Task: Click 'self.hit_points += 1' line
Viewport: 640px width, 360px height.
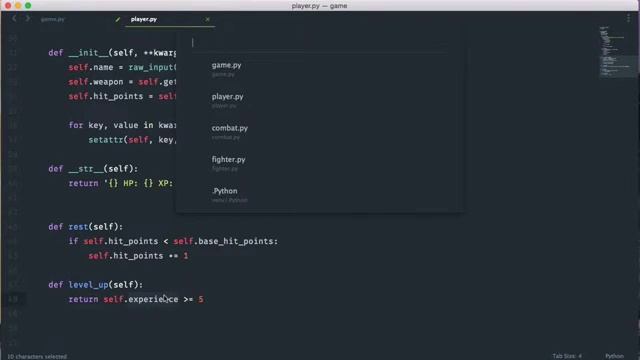Action: (x=138, y=256)
